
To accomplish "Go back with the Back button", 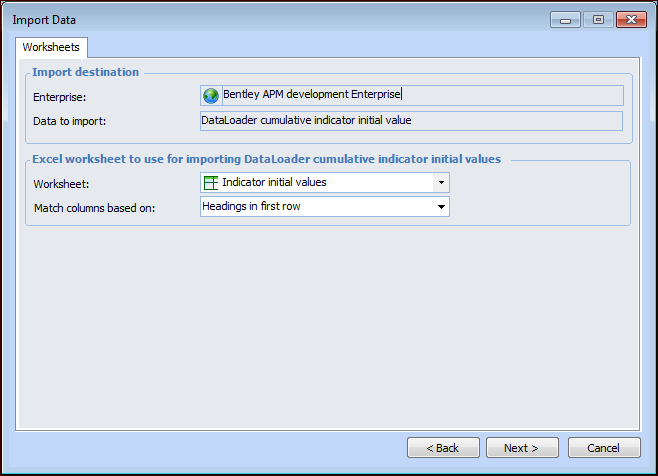I will 443,448.
